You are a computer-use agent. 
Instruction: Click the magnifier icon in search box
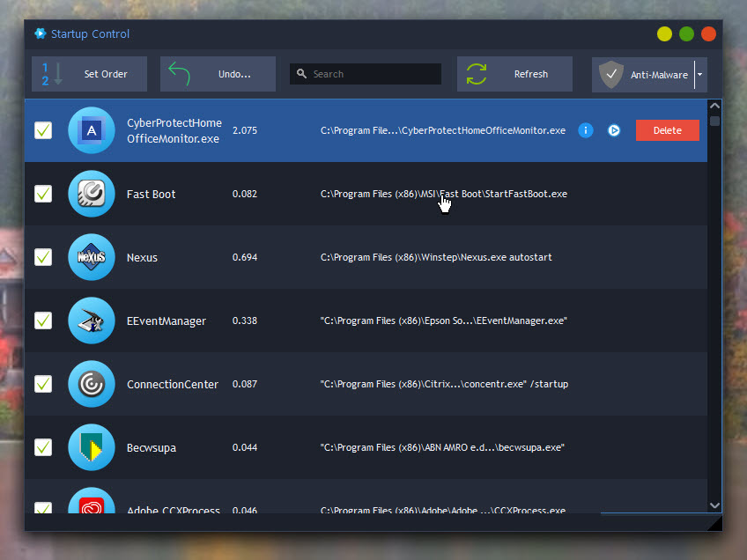point(301,73)
